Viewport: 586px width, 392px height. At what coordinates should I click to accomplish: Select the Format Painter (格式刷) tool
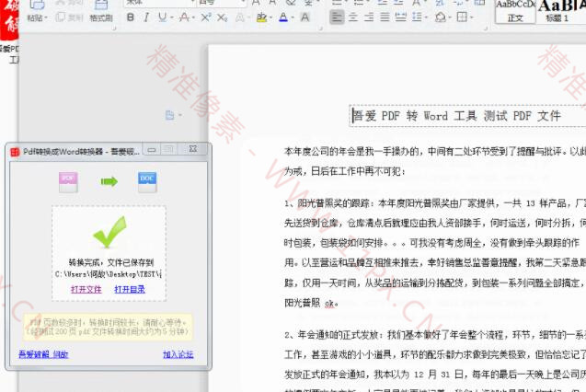(x=101, y=11)
